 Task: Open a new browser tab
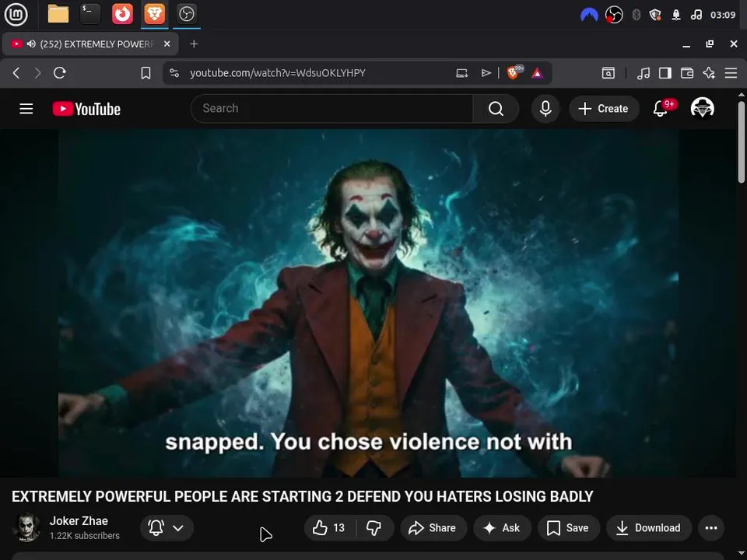pos(194,44)
